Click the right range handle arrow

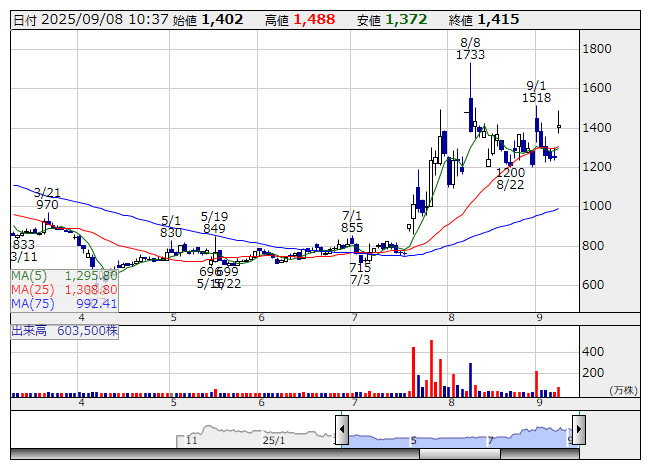(x=578, y=431)
